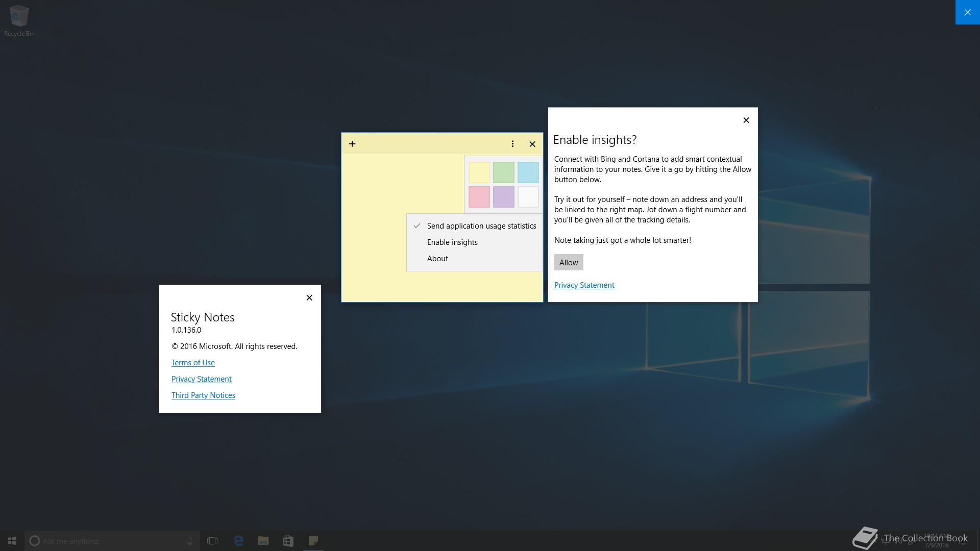Click the version text 1.0.136.0
This screenshot has width=980, height=551.
186,330
